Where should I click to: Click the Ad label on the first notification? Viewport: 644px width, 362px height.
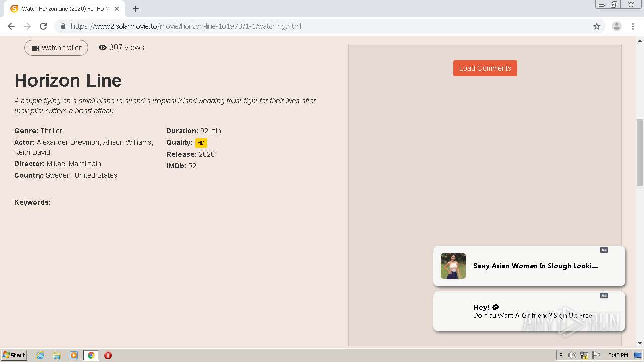tap(604, 250)
